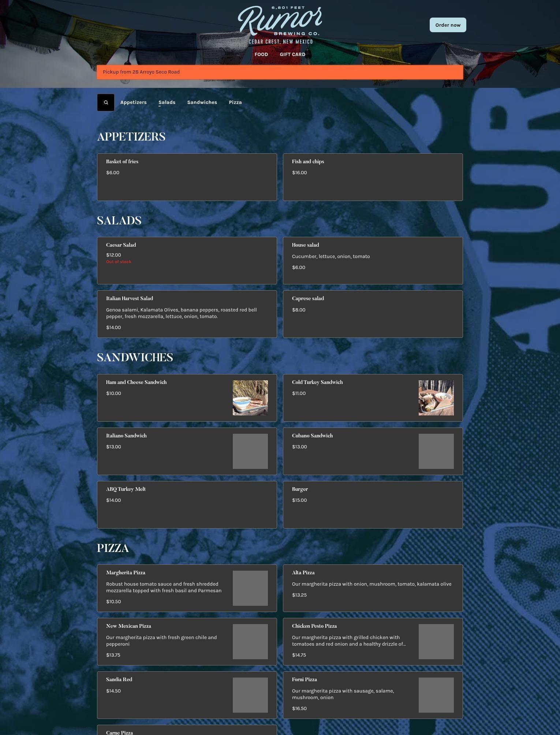This screenshot has height=735, width=560.
Task: Click the Forni Pizza title
Action: click(x=305, y=679)
